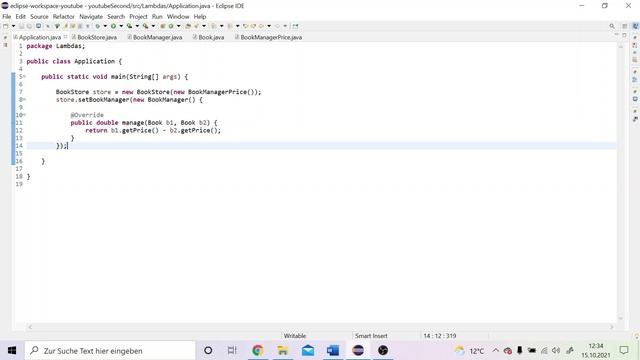The width and height of the screenshot is (640, 360).
Task: Click the 'Writable' status bar entry
Action: click(x=295, y=336)
